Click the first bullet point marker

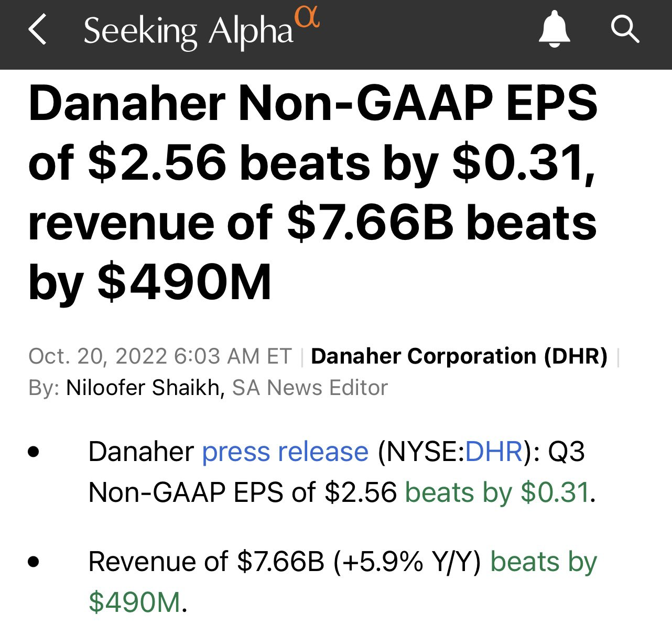point(34,452)
